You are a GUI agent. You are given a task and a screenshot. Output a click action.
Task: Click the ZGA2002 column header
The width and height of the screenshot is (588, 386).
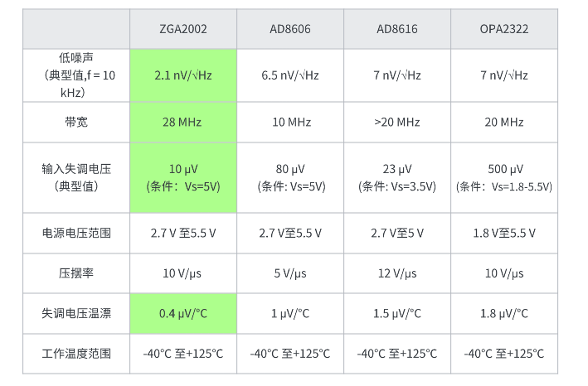(x=183, y=29)
